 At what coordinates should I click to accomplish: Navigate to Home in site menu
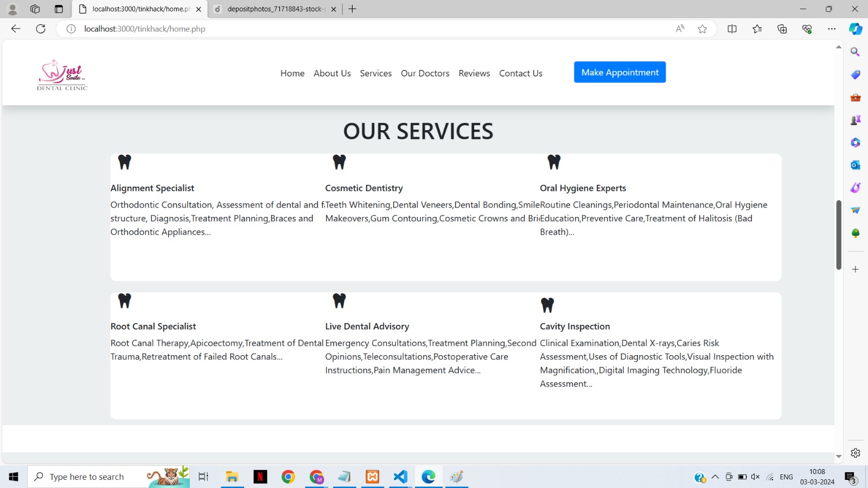tap(292, 73)
